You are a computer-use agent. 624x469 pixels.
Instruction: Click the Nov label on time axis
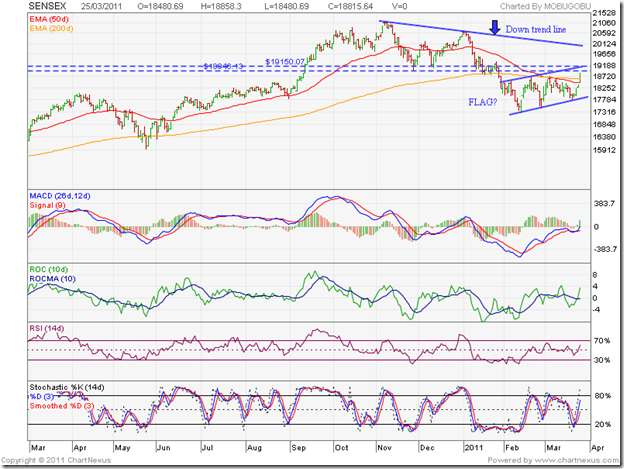384,448
